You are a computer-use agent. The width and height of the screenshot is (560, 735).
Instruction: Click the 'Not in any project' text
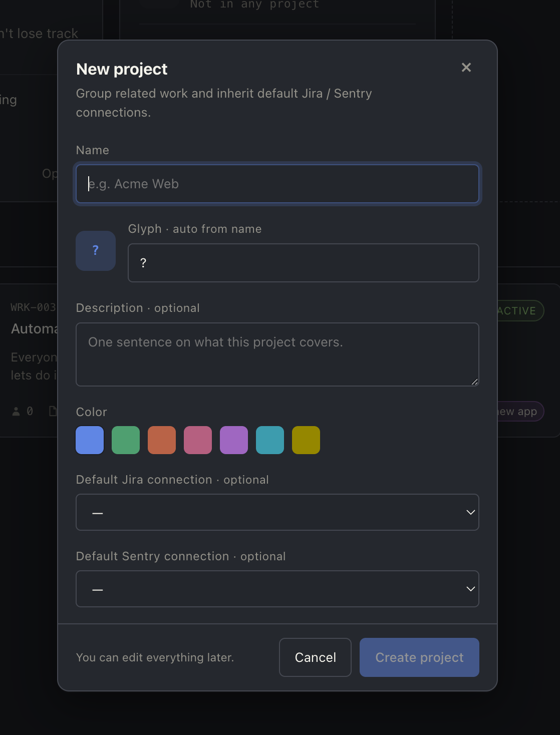[254, 5]
